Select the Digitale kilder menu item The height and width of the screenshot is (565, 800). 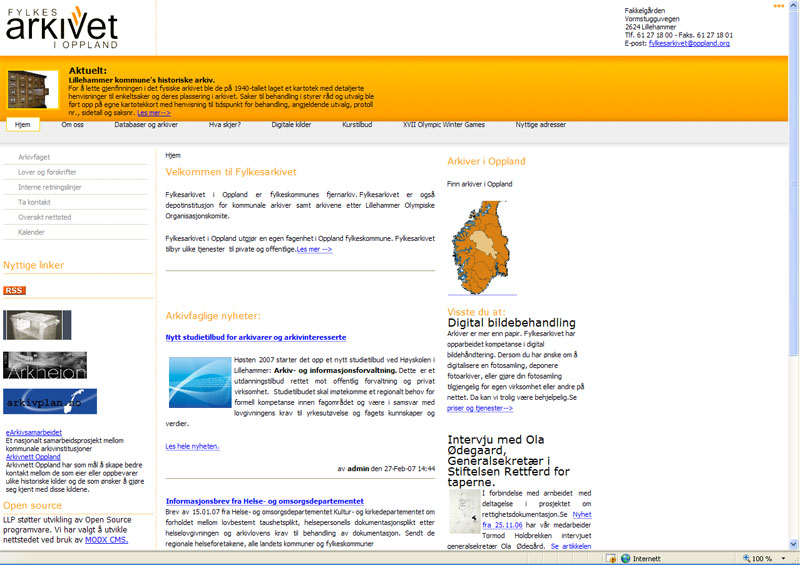(291, 125)
